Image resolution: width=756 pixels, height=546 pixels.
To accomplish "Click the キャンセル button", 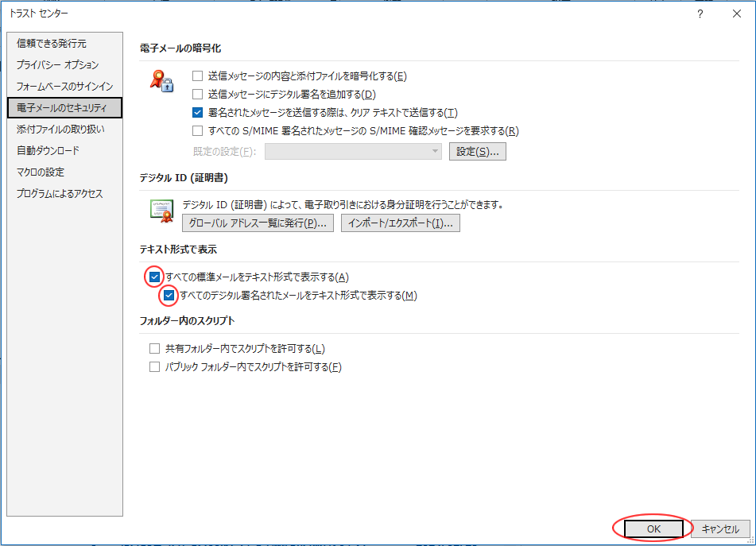I will [x=720, y=529].
